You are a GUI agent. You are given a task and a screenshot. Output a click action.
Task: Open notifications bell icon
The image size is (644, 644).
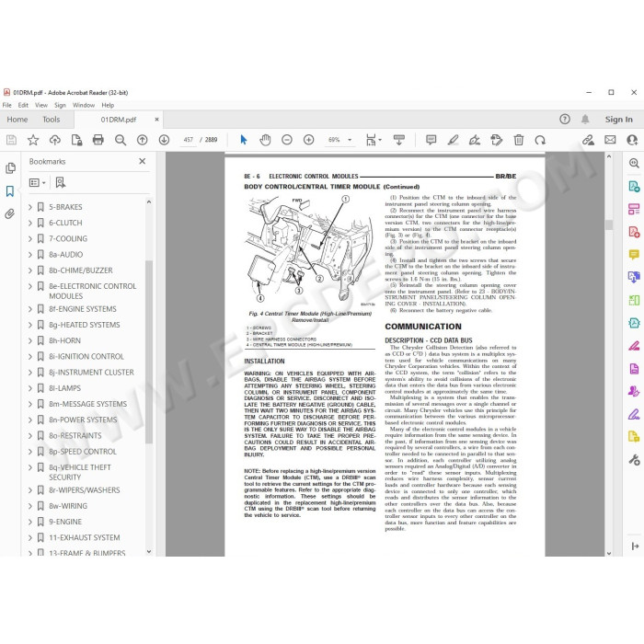coord(585,119)
